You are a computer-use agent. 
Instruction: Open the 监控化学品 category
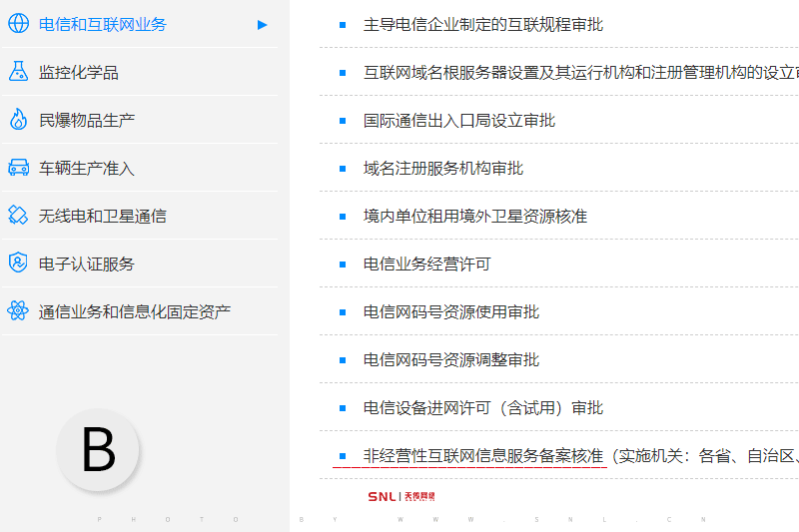coord(79,72)
